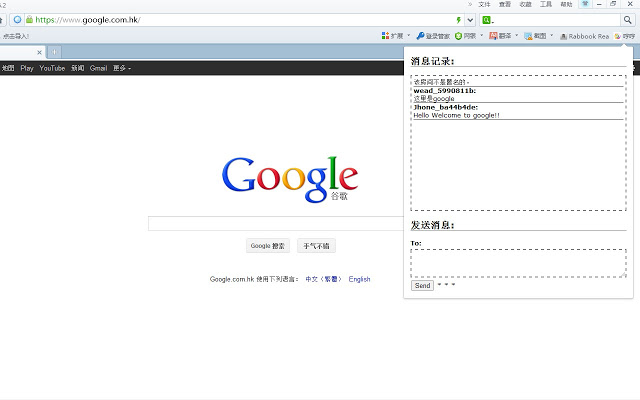640x400 pixels.
Task: Click the textarea resize grip corner
Action: pyautogui.click(x=624, y=275)
